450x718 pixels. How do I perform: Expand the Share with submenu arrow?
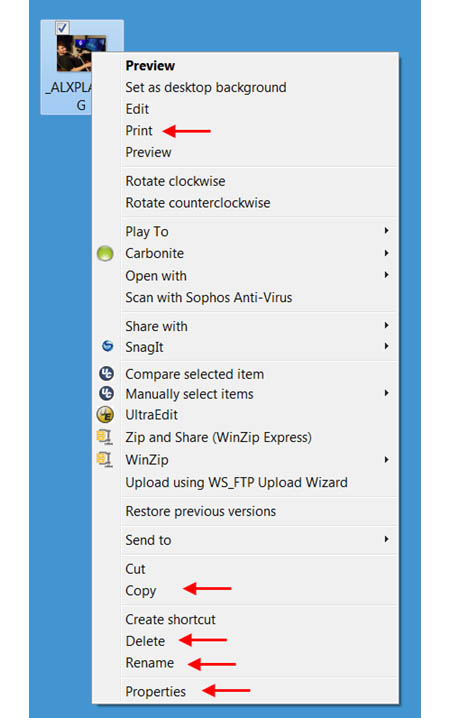point(386,325)
